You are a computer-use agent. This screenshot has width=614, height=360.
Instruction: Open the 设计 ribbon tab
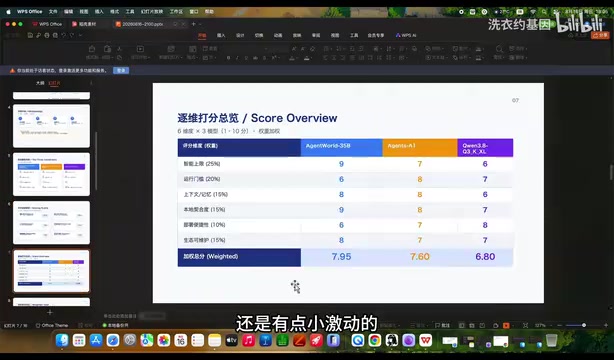click(240, 35)
